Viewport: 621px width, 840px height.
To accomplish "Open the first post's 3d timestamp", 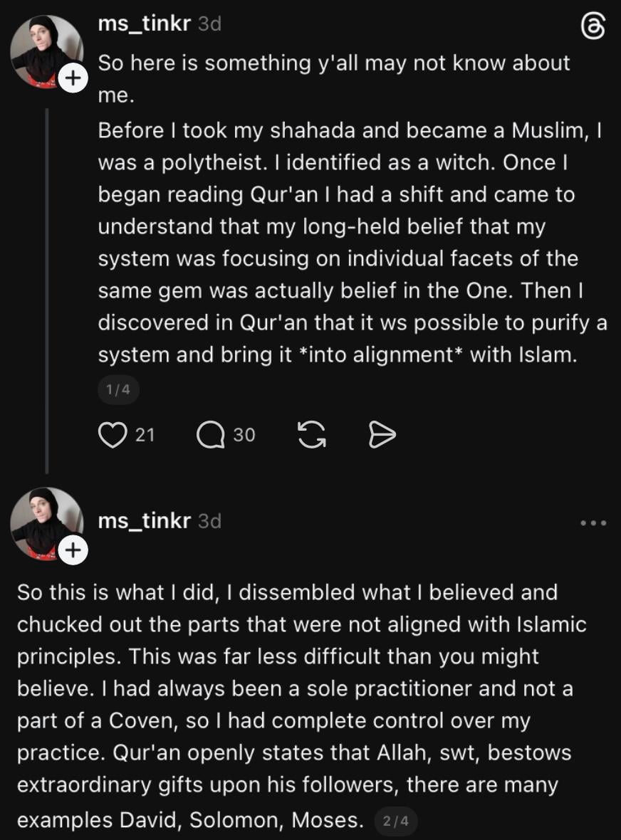I will (209, 23).
